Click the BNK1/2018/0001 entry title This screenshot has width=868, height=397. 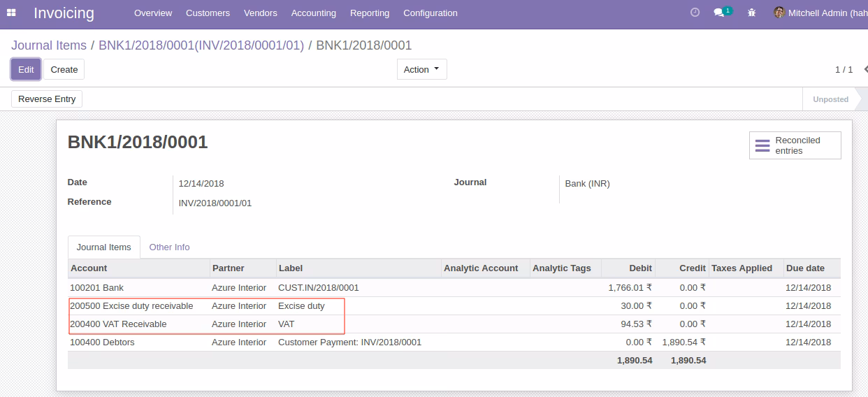[x=138, y=143]
